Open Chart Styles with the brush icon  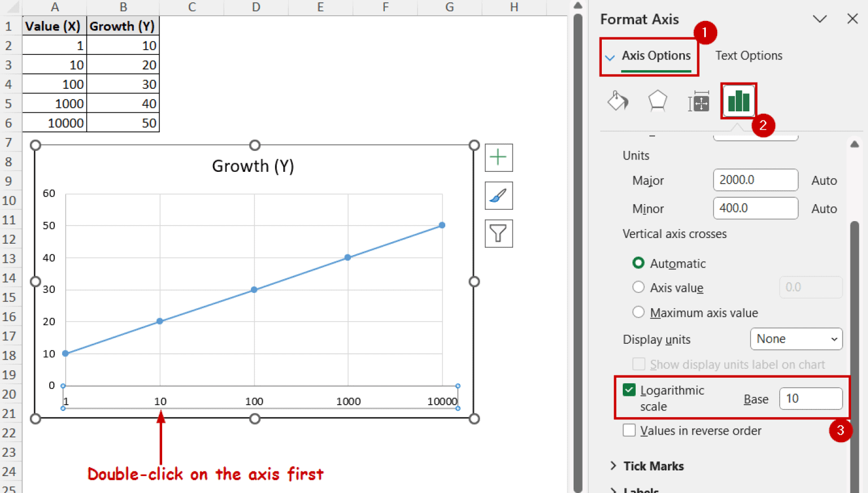click(x=498, y=195)
